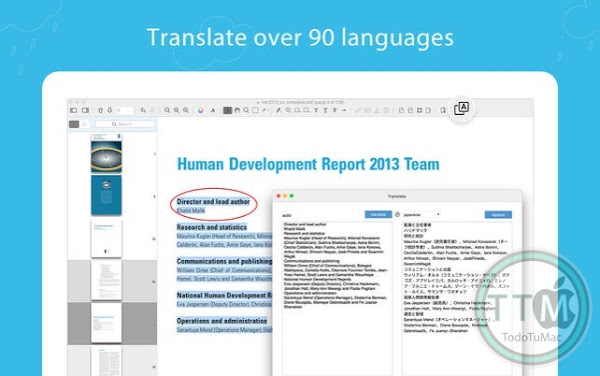Click the round swap icon beside Japanese
The image size is (600, 376).
coord(397,215)
